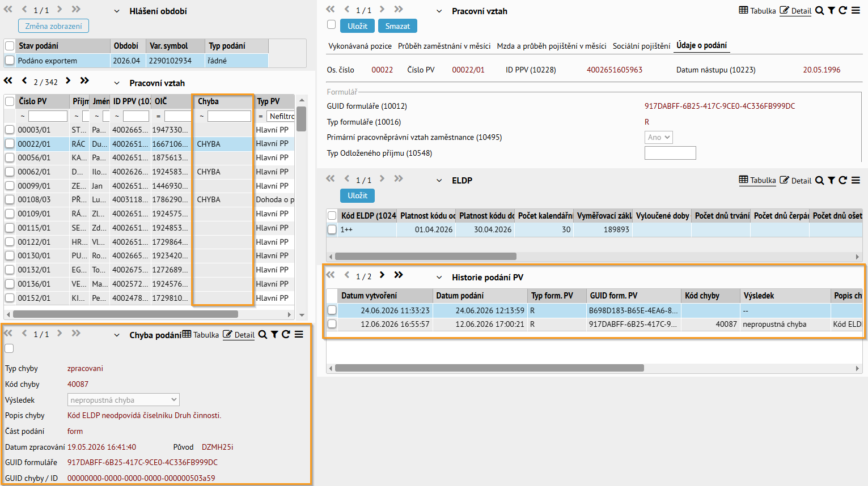This screenshot has width=868, height=486.
Task: Check the box for row 00003/01
Action: [x=10, y=130]
